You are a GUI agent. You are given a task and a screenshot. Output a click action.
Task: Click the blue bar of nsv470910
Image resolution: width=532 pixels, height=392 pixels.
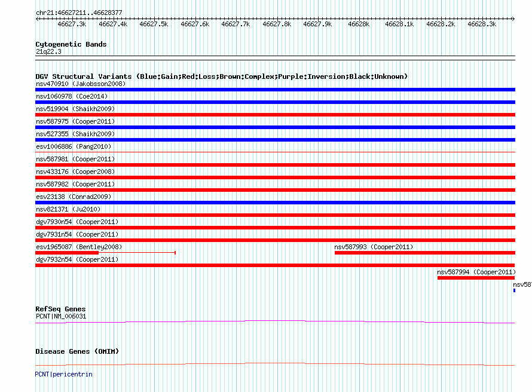(x=275, y=90)
